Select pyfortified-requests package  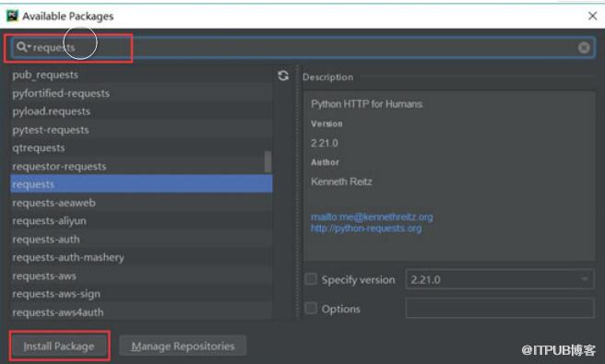(x=141, y=93)
